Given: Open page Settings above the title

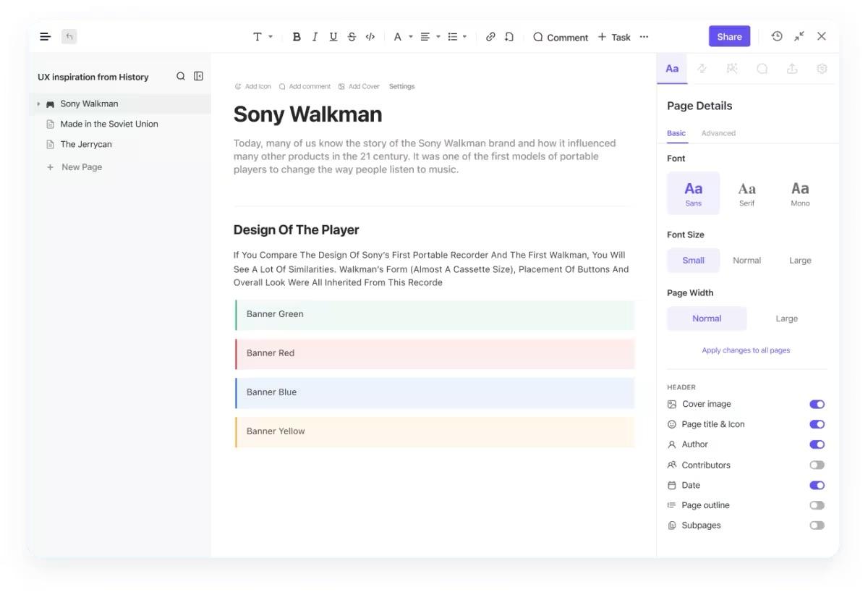Looking at the screenshot, I should click(x=401, y=86).
